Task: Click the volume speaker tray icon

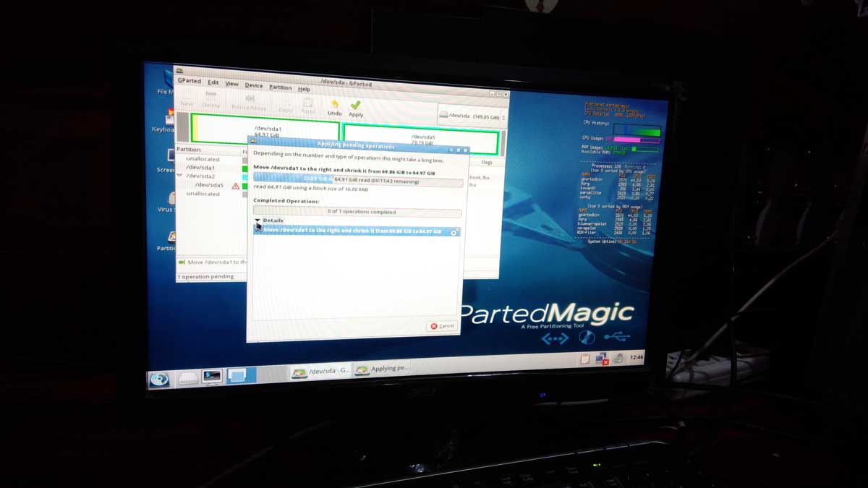Action: point(618,358)
